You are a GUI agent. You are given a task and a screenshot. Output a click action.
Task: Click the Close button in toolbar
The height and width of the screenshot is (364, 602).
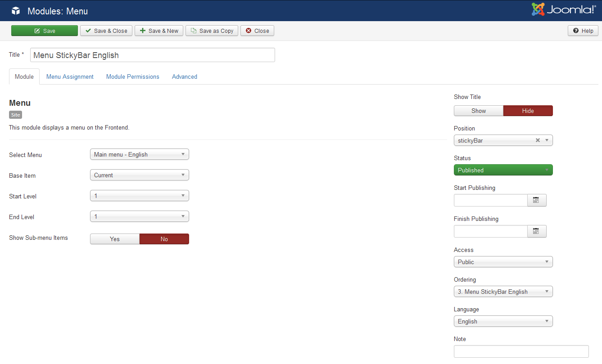pyautogui.click(x=257, y=31)
